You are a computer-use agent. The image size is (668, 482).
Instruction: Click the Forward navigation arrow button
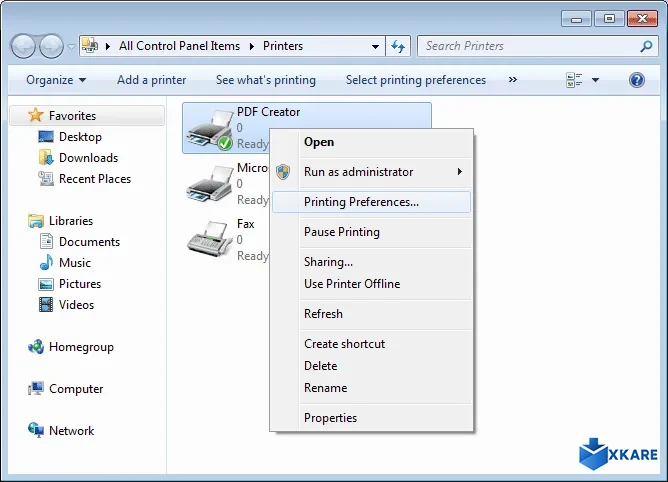[51, 46]
